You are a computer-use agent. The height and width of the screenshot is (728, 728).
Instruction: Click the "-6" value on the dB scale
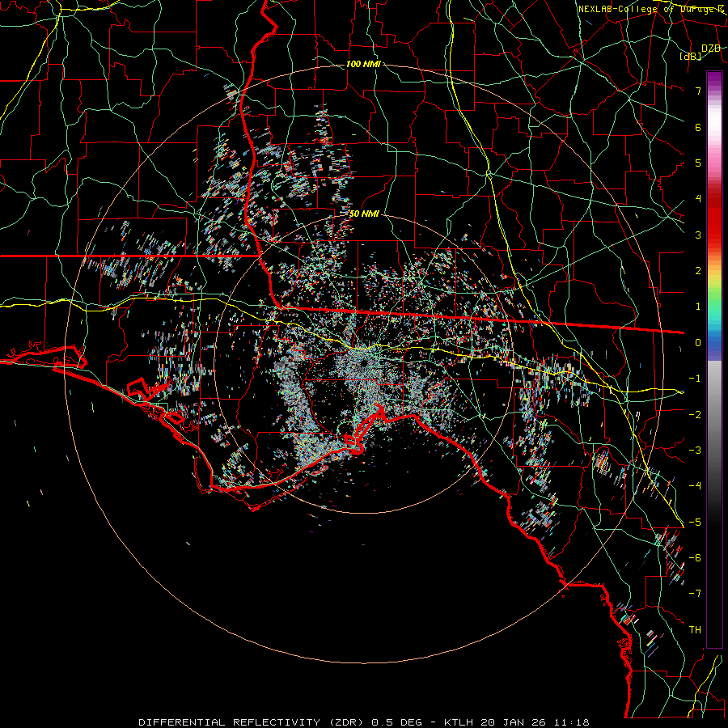click(695, 558)
